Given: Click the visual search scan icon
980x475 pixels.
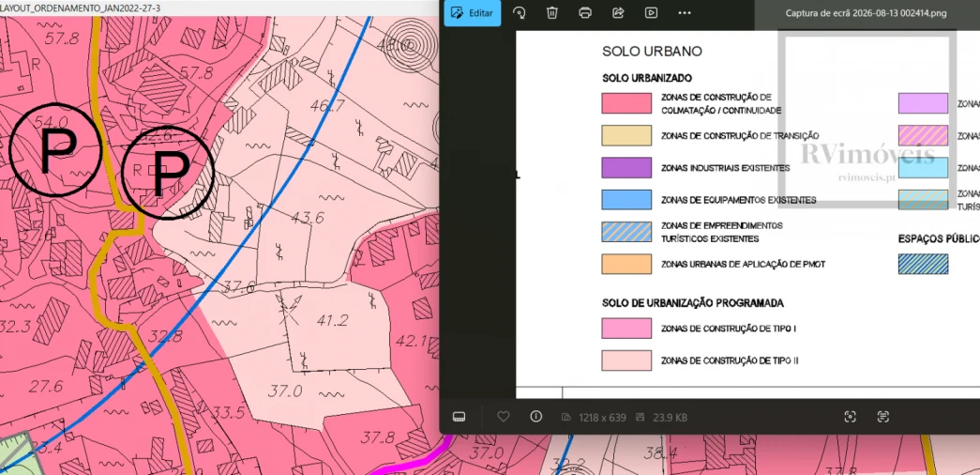Looking at the screenshot, I should [850, 417].
